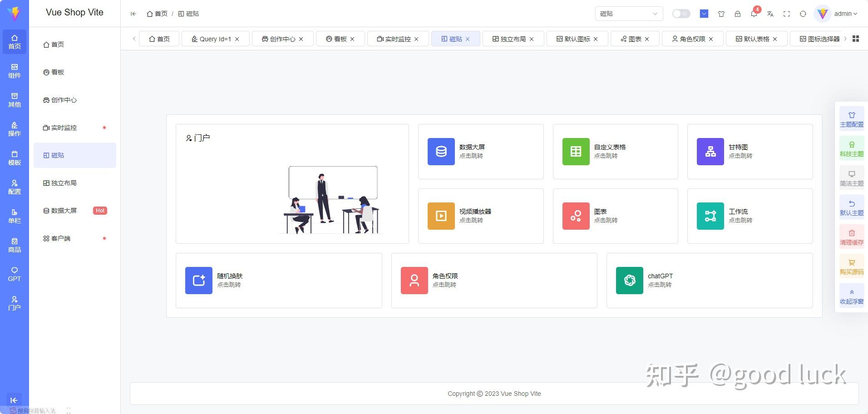Toggle the dark mode switch

pos(681,14)
